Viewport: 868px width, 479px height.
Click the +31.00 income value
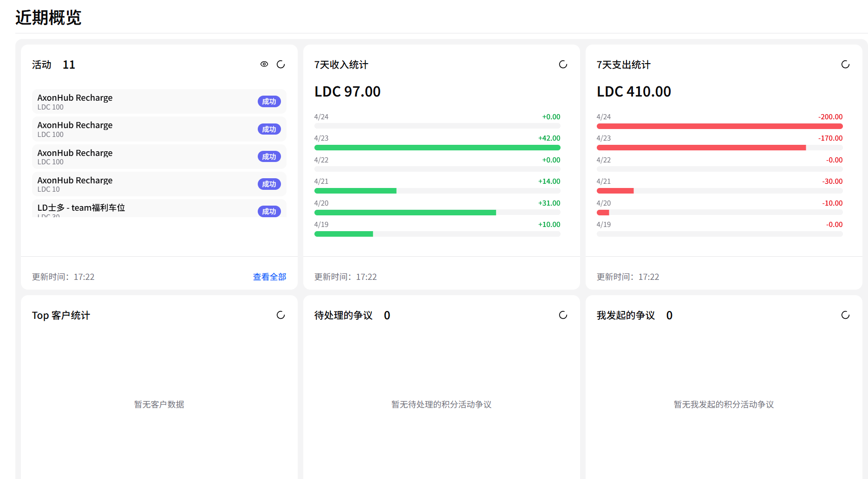(549, 203)
